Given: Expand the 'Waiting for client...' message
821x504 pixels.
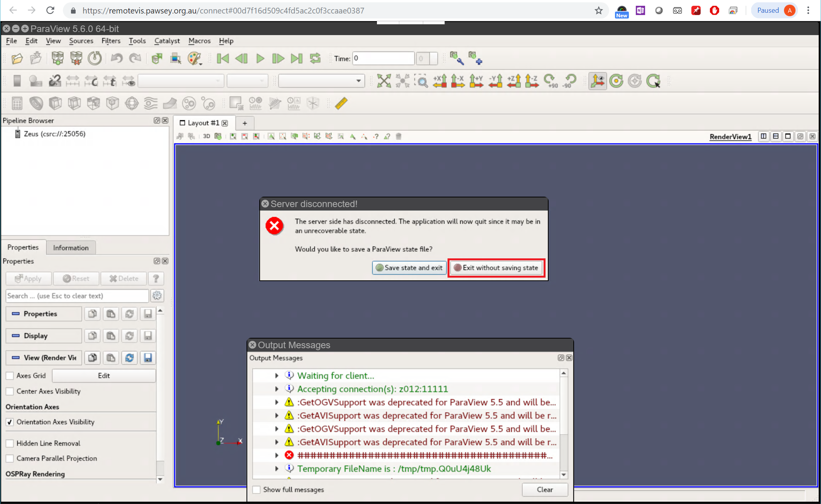Looking at the screenshot, I should [277, 376].
